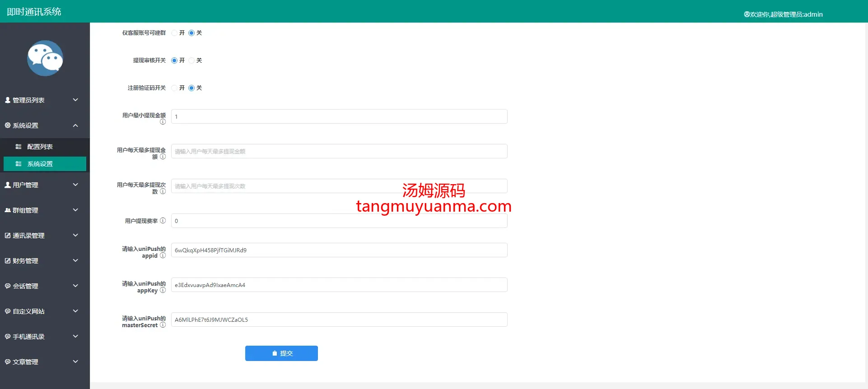This screenshot has width=868, height=389.
Task: Click the chat bubble logo in sidebar
Action: coord(45,58)
